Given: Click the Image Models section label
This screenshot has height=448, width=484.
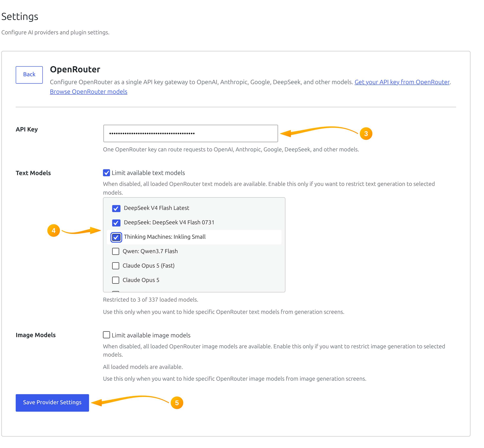Looking at the screenshot, I should click(x=36, y=335).
